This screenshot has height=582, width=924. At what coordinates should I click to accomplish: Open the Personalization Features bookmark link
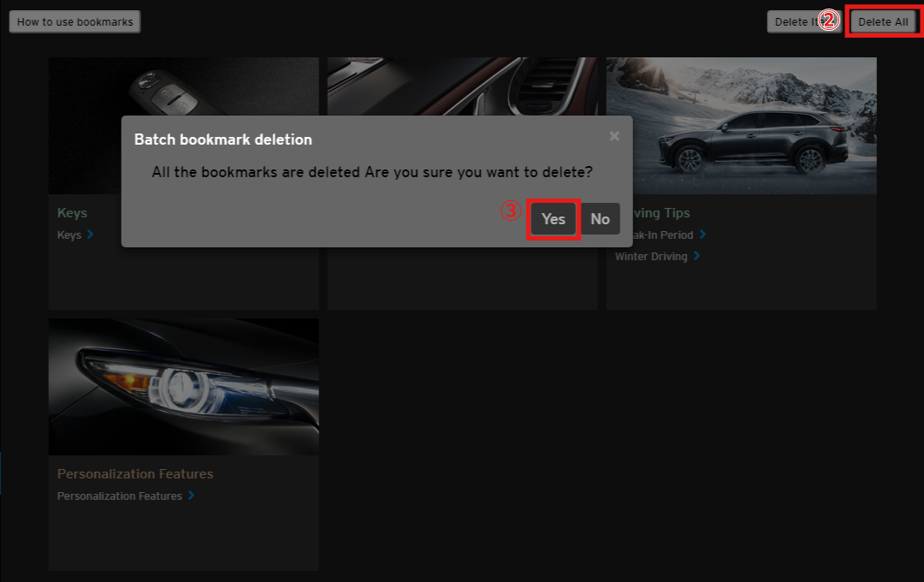pos(119,496)
